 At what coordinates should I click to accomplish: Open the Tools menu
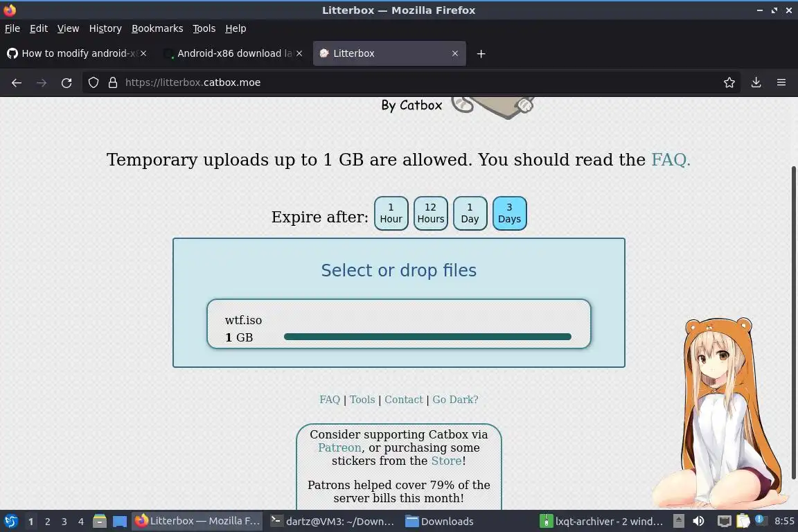(204, 28)
